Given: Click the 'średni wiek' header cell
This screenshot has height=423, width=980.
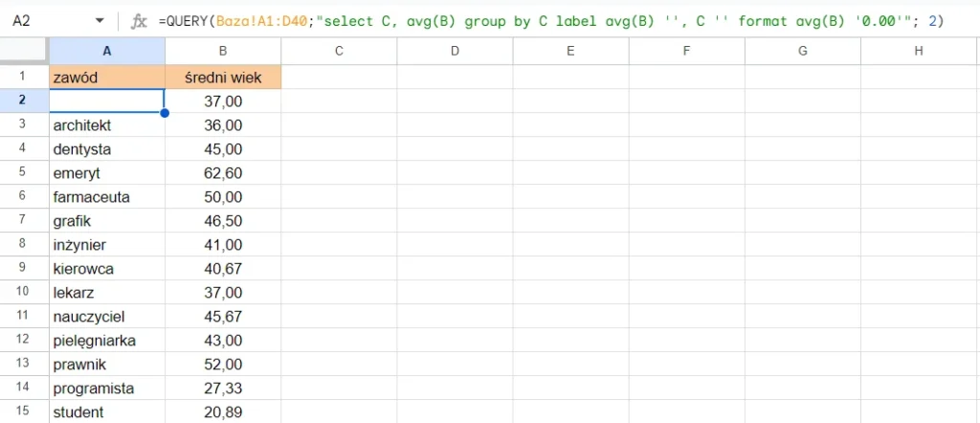Looking at the screenshot, I should (x=222, y=78).
